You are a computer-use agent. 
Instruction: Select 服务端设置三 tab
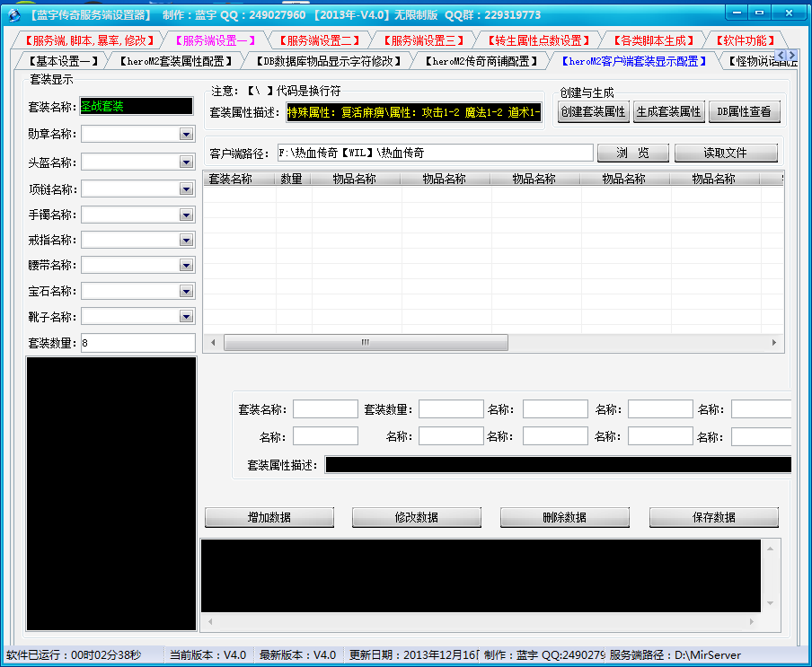(423, 40)
